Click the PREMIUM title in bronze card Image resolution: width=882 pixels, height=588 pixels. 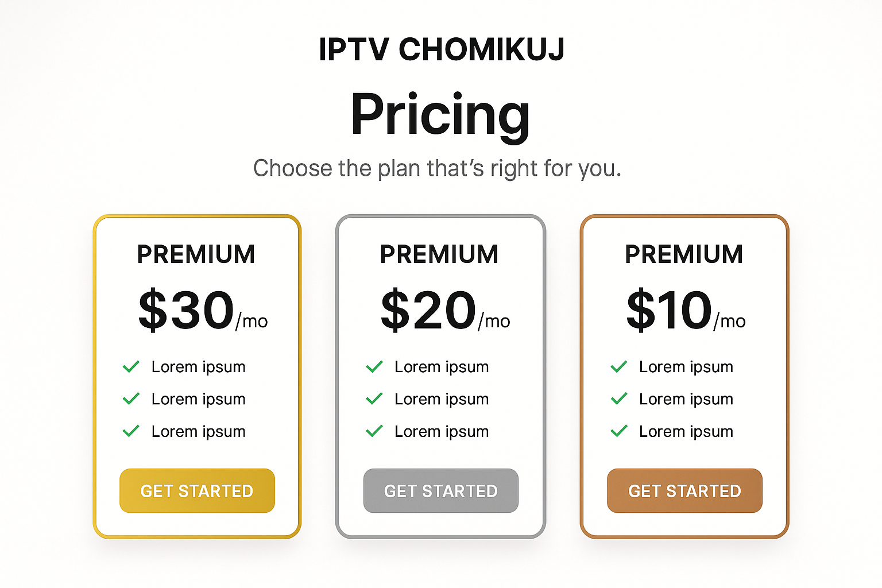coord(684,254)
